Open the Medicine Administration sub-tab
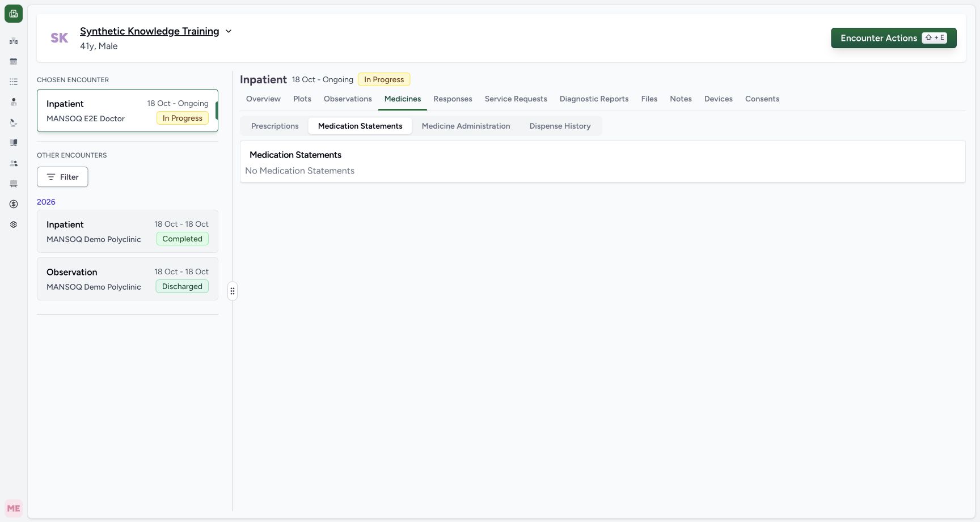Viewport: 980px width, 522px height. pos(466,126)
